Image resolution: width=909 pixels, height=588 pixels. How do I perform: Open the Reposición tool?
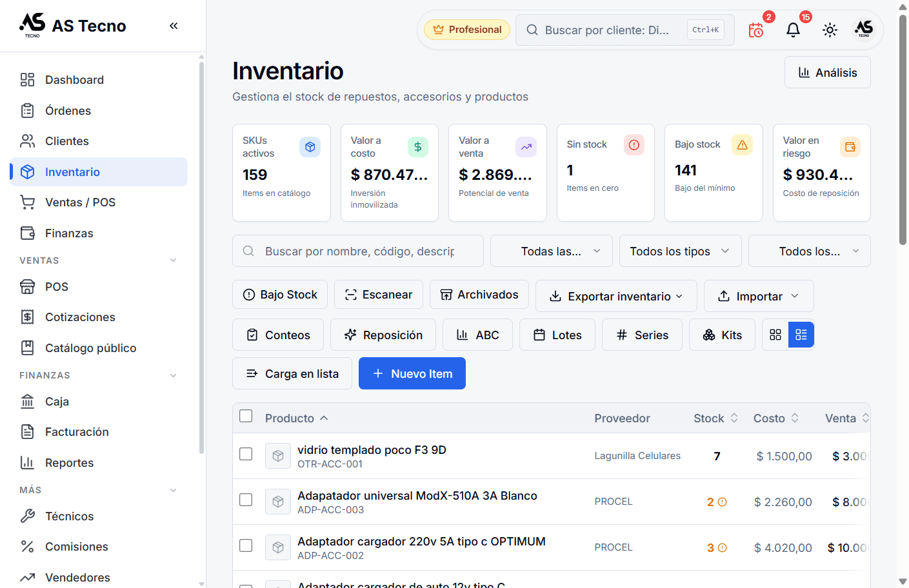tap(383, 335)
